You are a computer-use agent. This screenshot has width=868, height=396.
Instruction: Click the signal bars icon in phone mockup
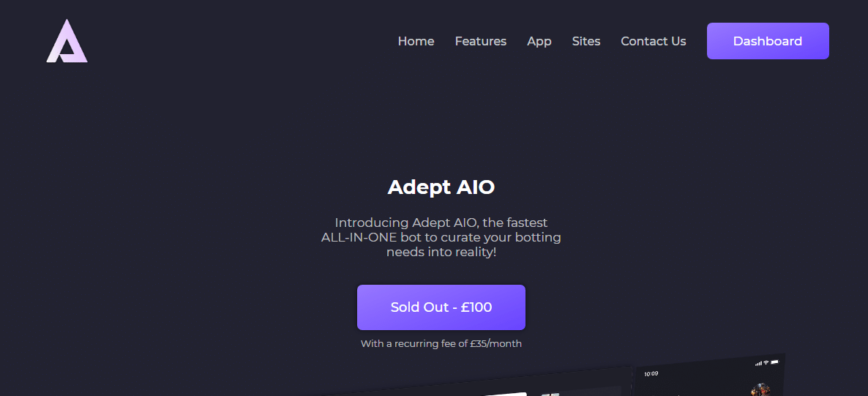(x=757, y=363)
